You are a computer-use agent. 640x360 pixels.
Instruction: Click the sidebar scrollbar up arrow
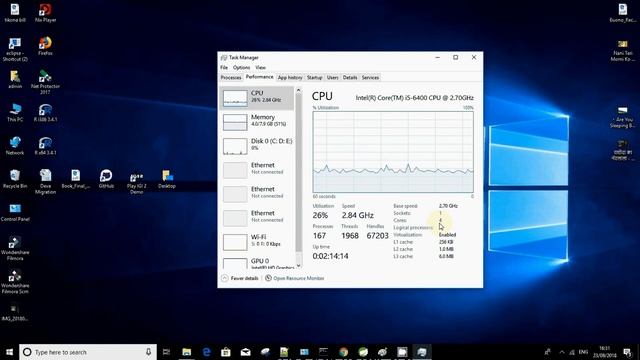coord(298,90)
